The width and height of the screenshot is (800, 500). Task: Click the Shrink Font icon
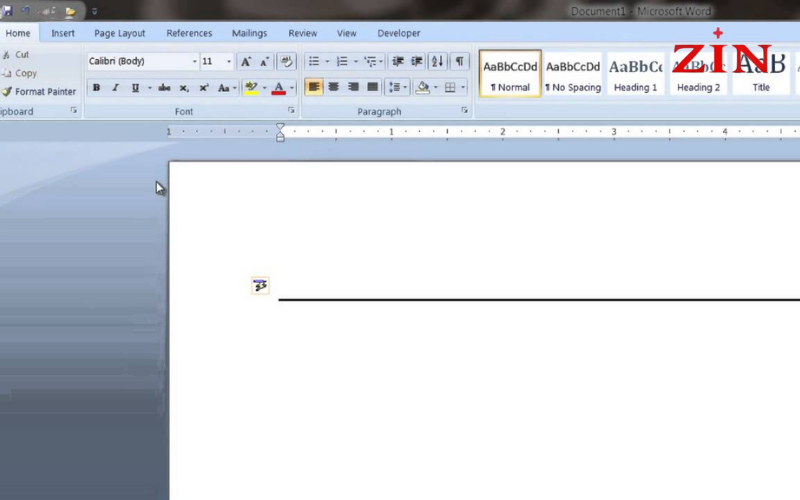coord(264,62)
